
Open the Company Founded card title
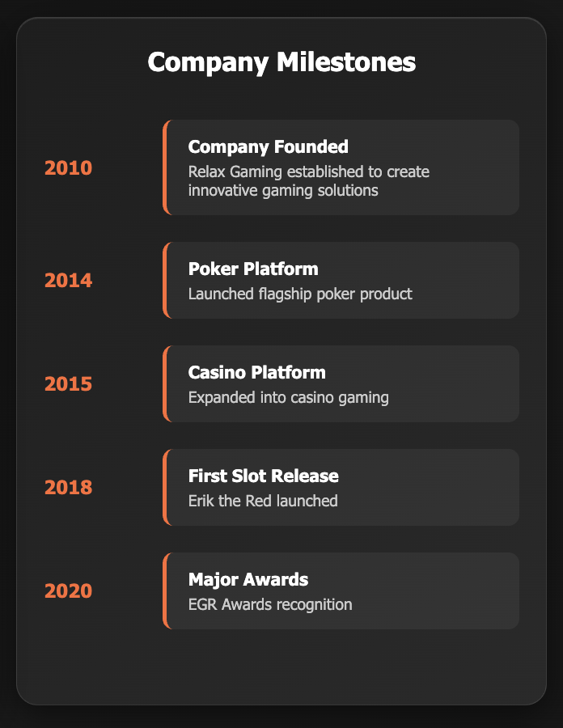[269, 147]
